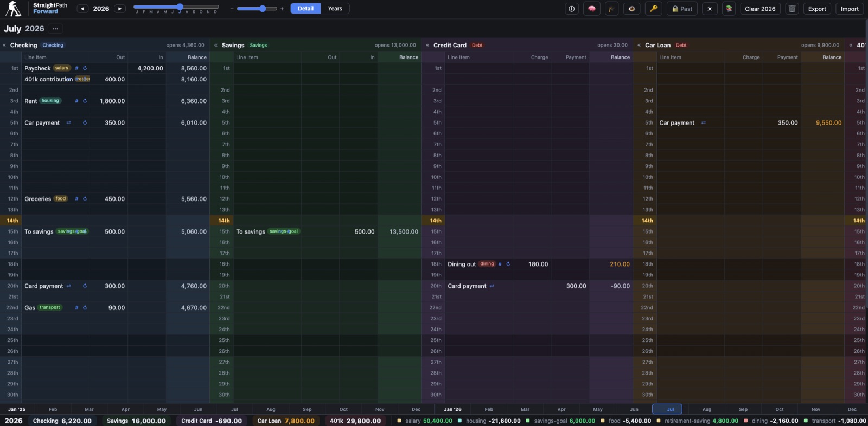Click the recurring icon on Dining out row
The height and width of the screenshot is (426, 868).
tap(508, 264)
